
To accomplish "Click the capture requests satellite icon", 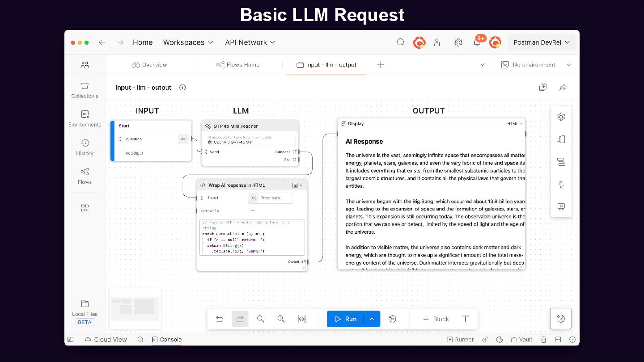I will pos(485,340).
